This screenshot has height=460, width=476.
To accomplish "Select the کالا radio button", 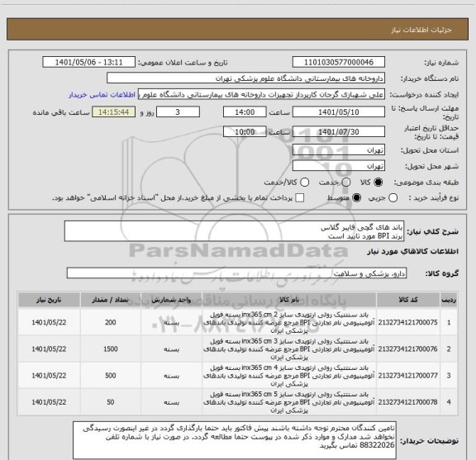I will click(378, 183).
